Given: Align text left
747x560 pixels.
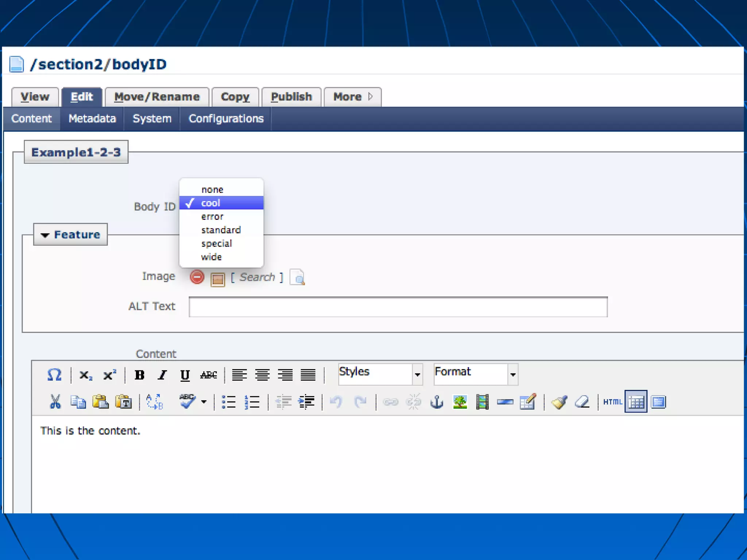Looking at the screenshot, I should click(239, 375).
